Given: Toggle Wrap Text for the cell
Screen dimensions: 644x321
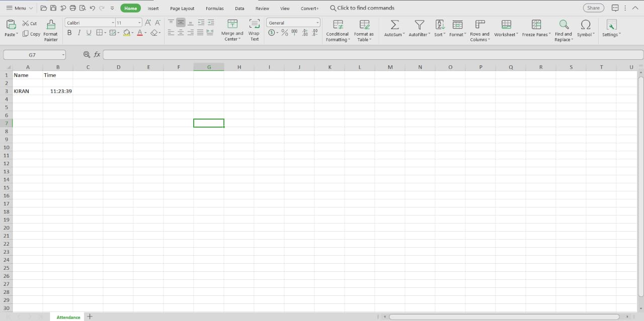Looking at the screenshot, I should [254, 24].
